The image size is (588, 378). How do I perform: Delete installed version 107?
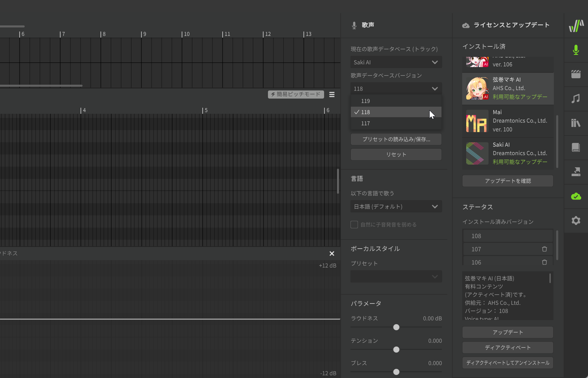coord(544,249)
